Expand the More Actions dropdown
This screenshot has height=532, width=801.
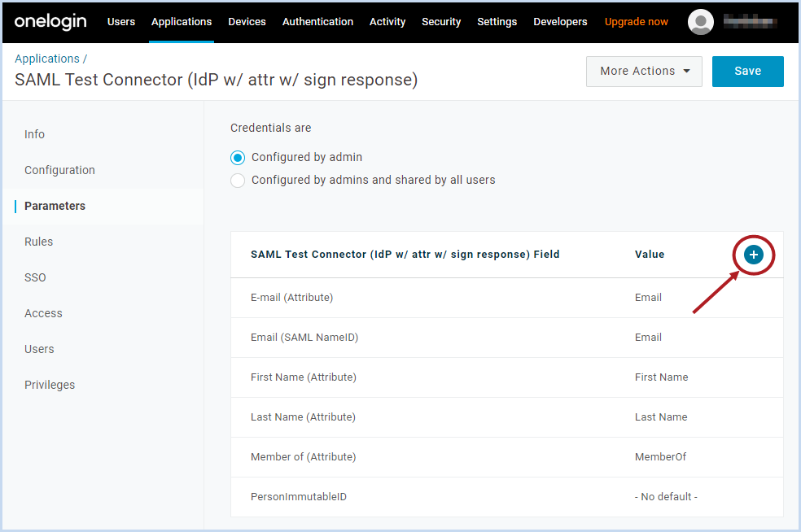(644, 72)
